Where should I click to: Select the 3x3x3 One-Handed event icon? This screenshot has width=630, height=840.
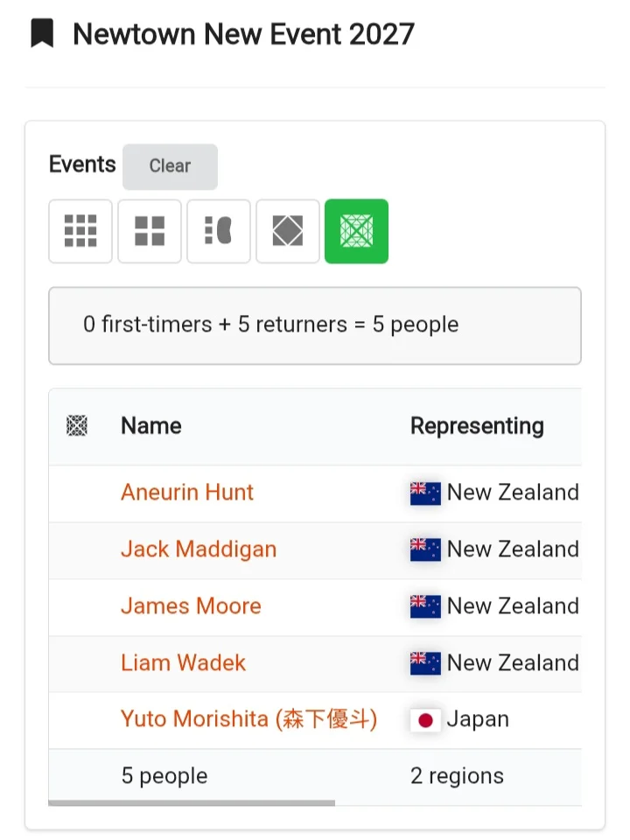click(219, 231)
